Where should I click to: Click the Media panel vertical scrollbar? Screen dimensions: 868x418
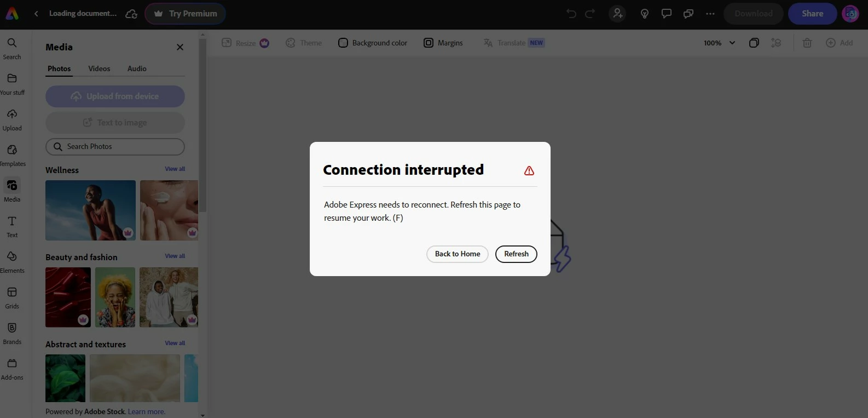(202, 125)
